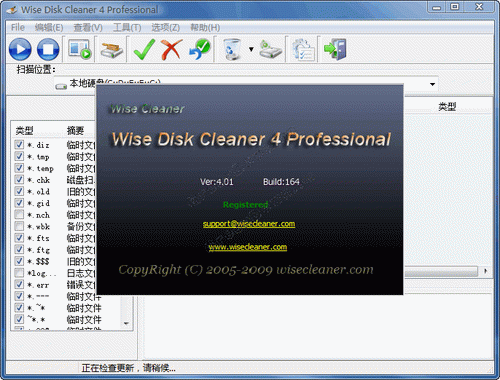Open the 选项(Z) menu

(166, 27)
